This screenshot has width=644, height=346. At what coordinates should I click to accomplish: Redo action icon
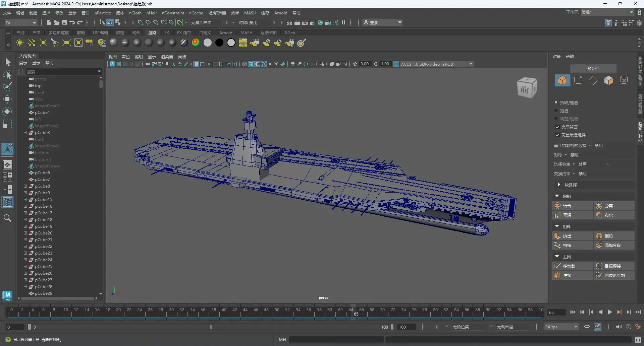click(80, 22)
